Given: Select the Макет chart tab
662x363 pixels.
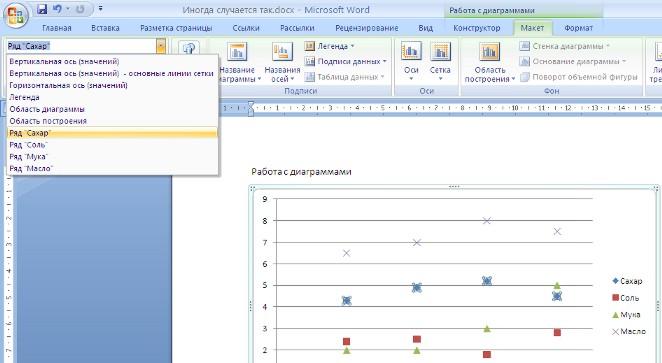Looking at the screenshot, I should [x=532, y=28].
